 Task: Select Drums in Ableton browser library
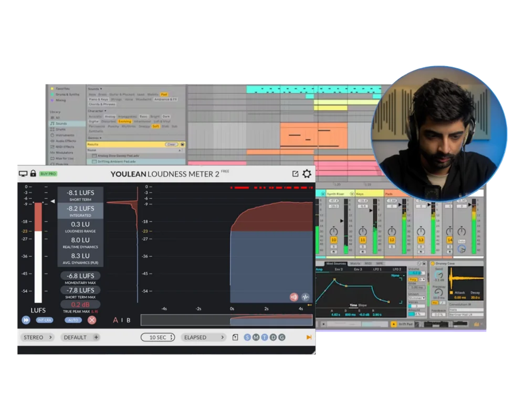[60, 129]
